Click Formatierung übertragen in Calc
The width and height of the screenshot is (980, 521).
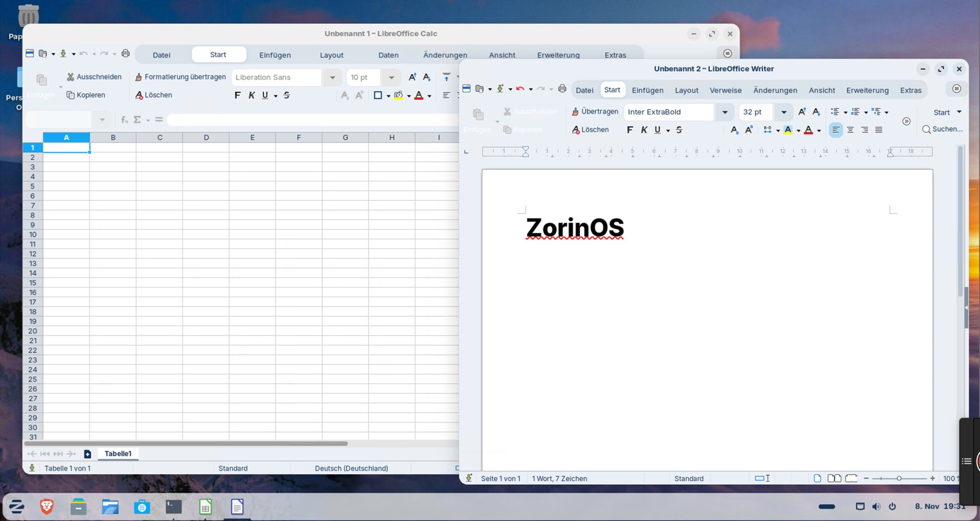click(x=180, y=77)
